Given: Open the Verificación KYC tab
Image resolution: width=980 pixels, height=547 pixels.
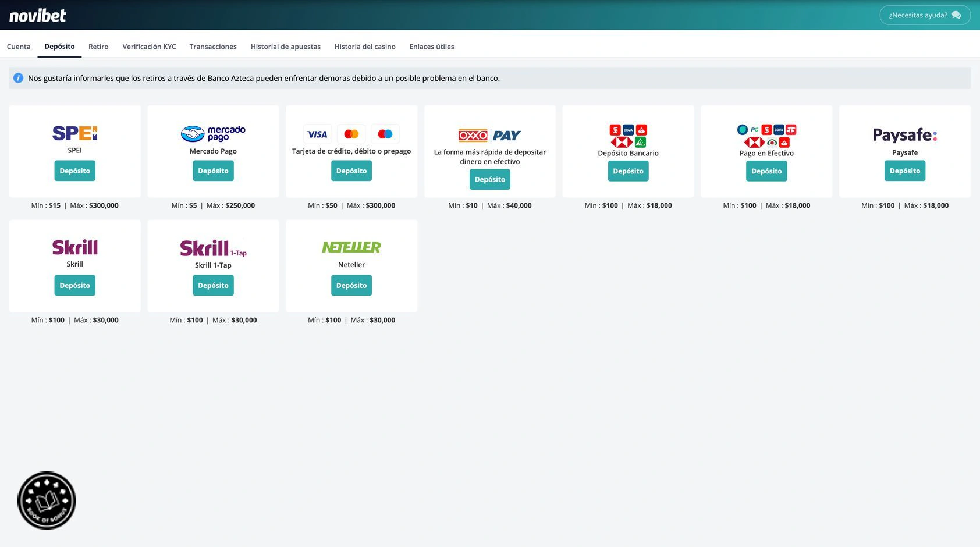Looking at the screenshot, I should tap(149, 47).
